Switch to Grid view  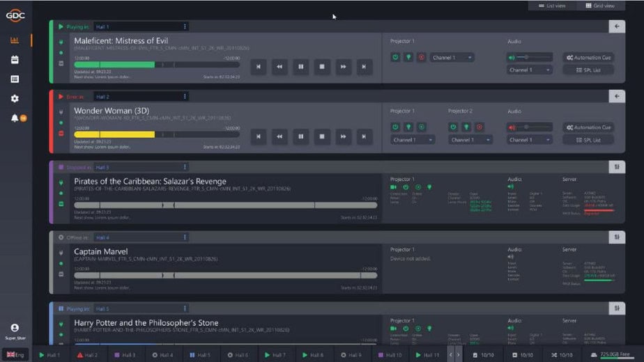point(601,6)
